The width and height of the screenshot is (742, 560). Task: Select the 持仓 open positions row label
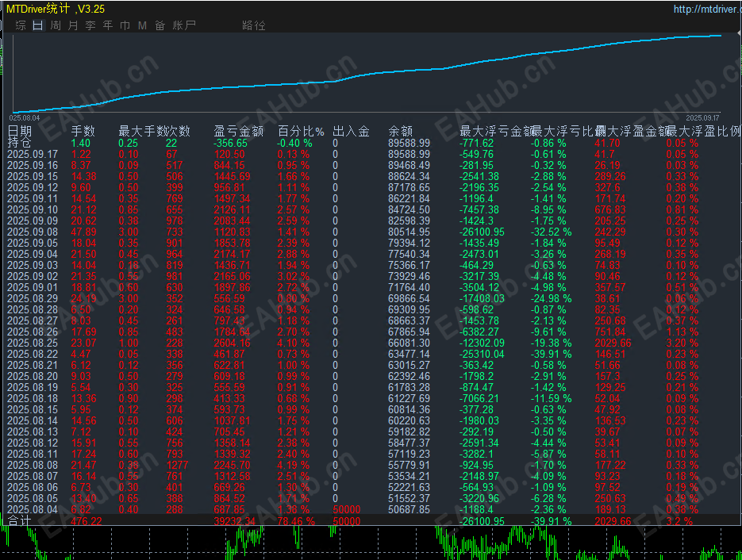click(x=19, y=143)
